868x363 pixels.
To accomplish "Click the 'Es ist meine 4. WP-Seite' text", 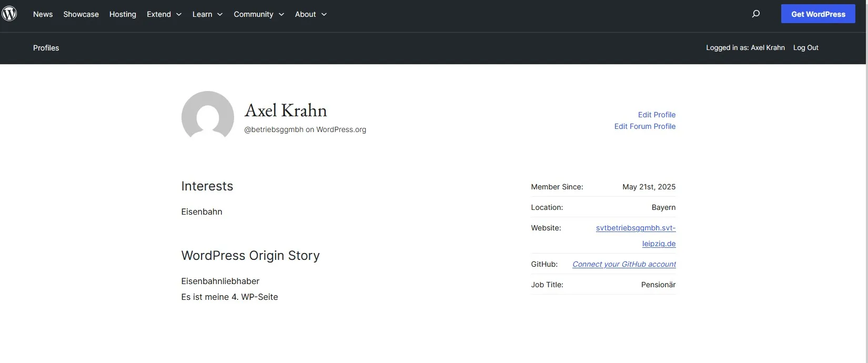I will [229, 297].
